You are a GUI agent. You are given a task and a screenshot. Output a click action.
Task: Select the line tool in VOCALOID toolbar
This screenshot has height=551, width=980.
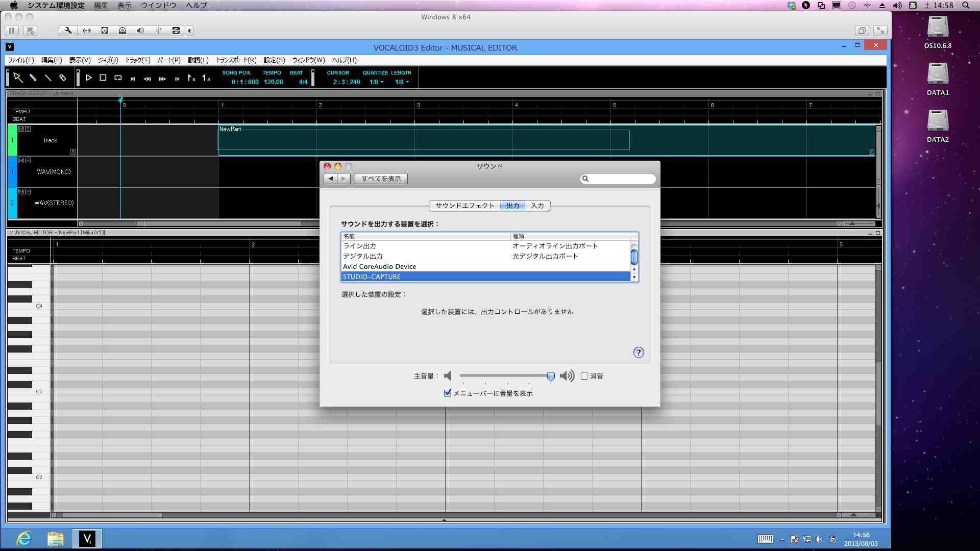[48, 78]
